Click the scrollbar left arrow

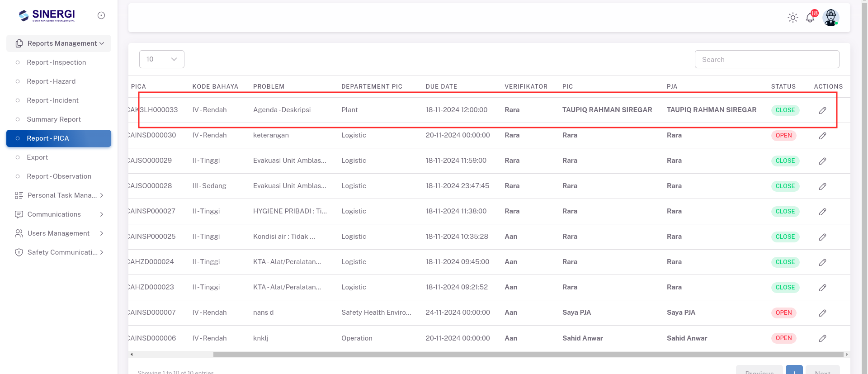click(132, 354)
